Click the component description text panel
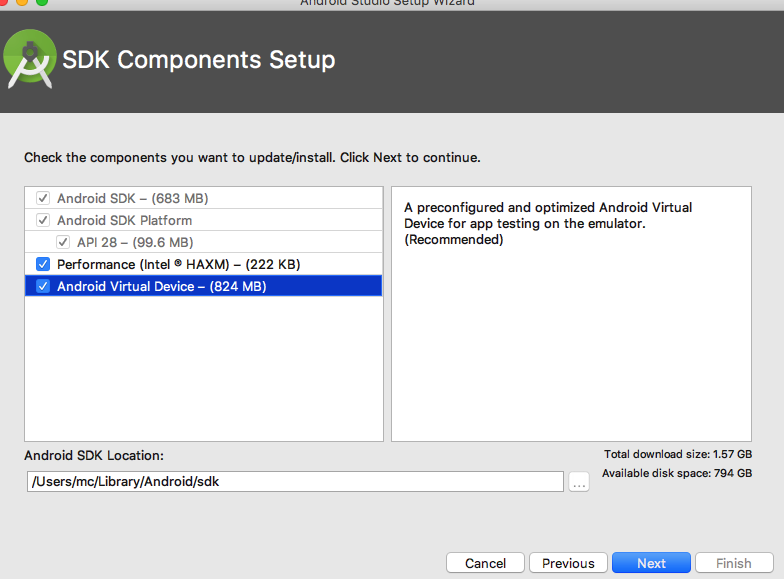 click(571, 314)
